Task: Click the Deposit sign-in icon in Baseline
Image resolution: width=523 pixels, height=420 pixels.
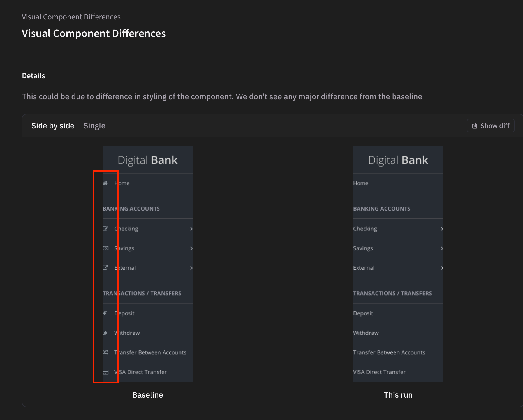Action: click(x=105, y=313)
